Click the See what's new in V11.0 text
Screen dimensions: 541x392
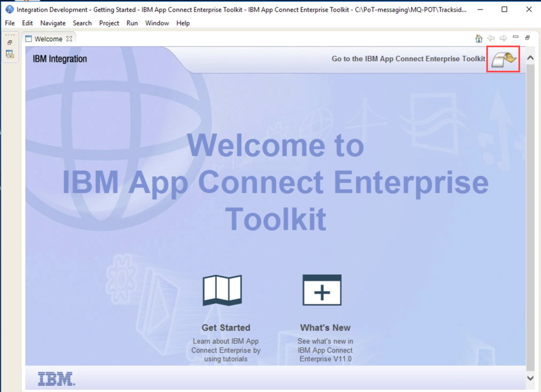[325, 350]
